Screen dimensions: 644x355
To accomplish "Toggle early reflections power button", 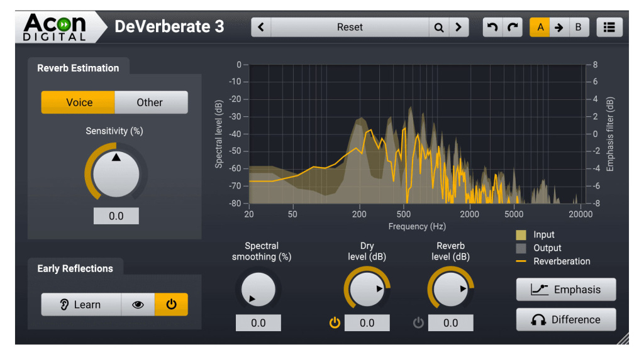I will tap(171, 305).
